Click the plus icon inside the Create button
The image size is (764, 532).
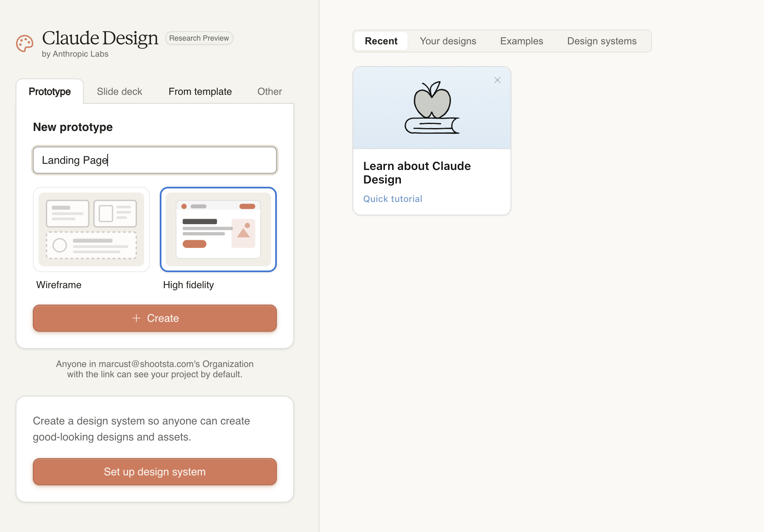[x=136, y=318]
